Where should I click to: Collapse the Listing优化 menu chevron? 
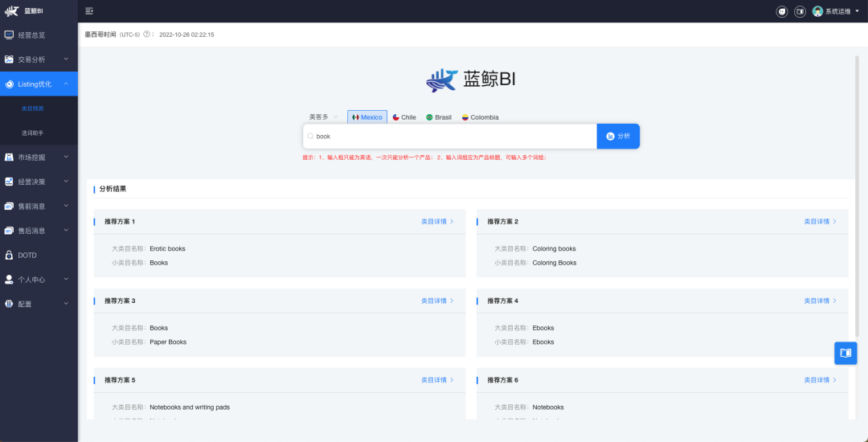tap(66, 84)
